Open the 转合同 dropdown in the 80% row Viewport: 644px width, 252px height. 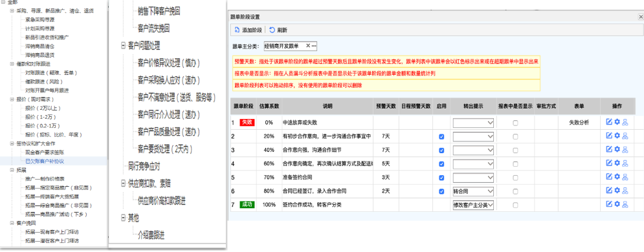click(x=473, y=191)
